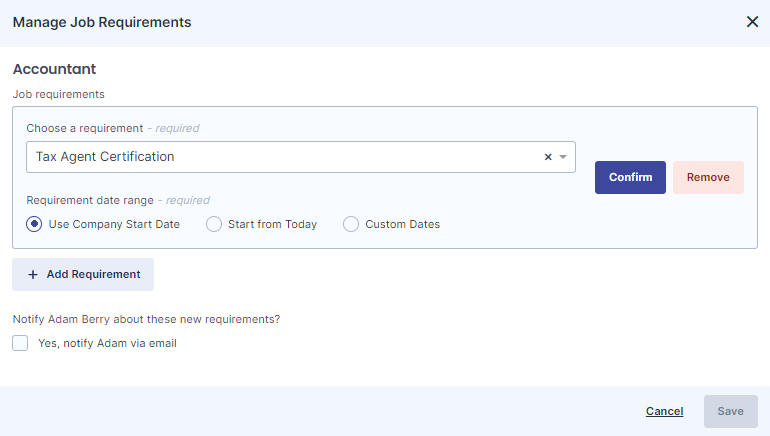Click the Requirement date range label
770x436 pixels.
(x=90, y=200)
